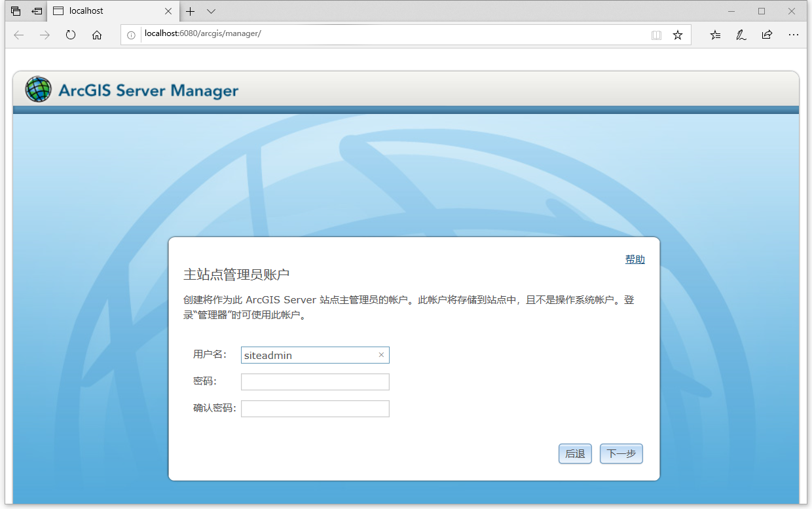Open a new tab with plus button
Screen dimensions: 812x509
point(191,11)
